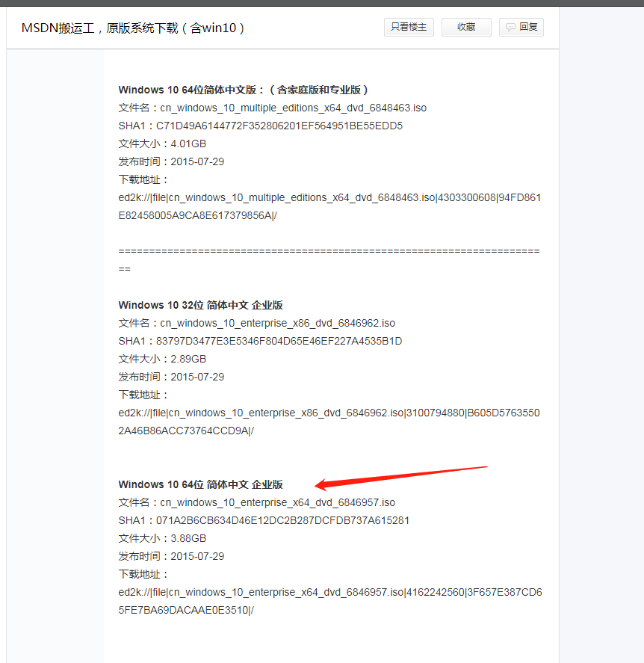Click SHA1 value starting 83797D34

[x=279, y=342]
